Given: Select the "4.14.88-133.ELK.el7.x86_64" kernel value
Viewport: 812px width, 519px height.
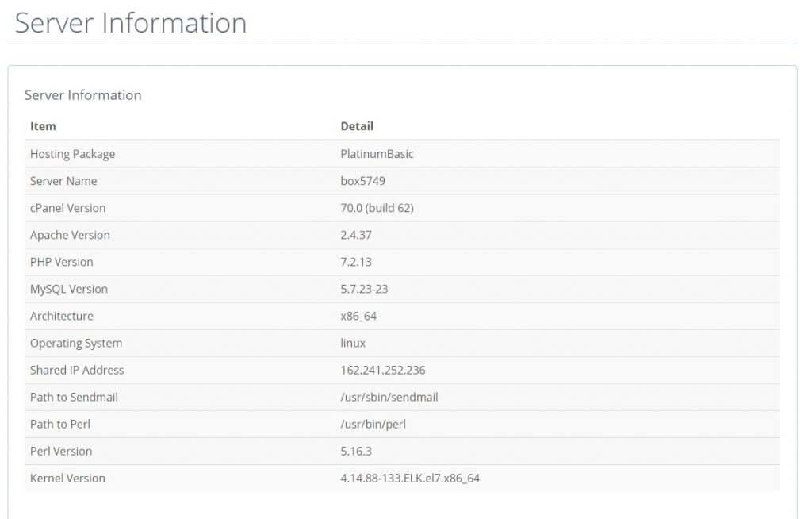Looking at the screenshot, I should [x=410, y=478].
